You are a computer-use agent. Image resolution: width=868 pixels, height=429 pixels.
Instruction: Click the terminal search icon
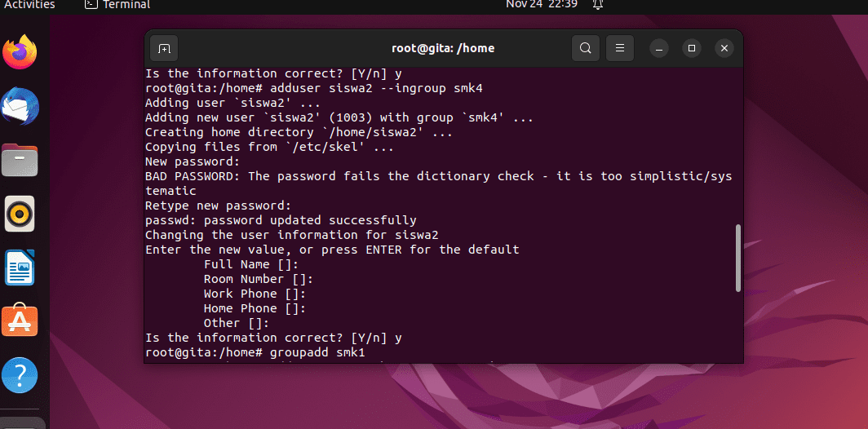click(x=585, y=48)
